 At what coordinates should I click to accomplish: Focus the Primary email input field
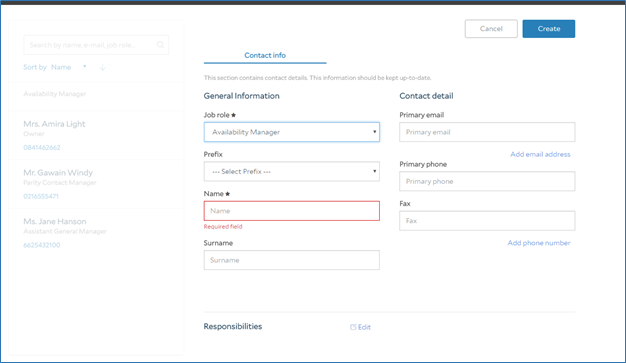point(487,132)
